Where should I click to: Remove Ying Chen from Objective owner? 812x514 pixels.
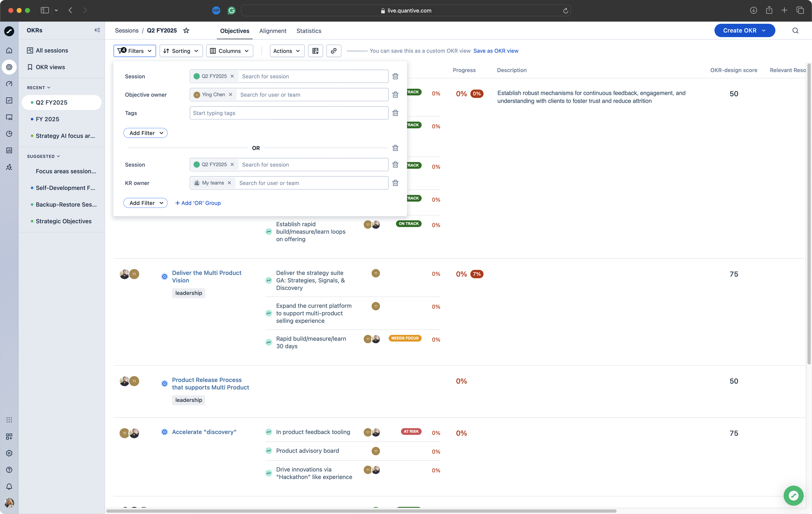click(230, 95)
